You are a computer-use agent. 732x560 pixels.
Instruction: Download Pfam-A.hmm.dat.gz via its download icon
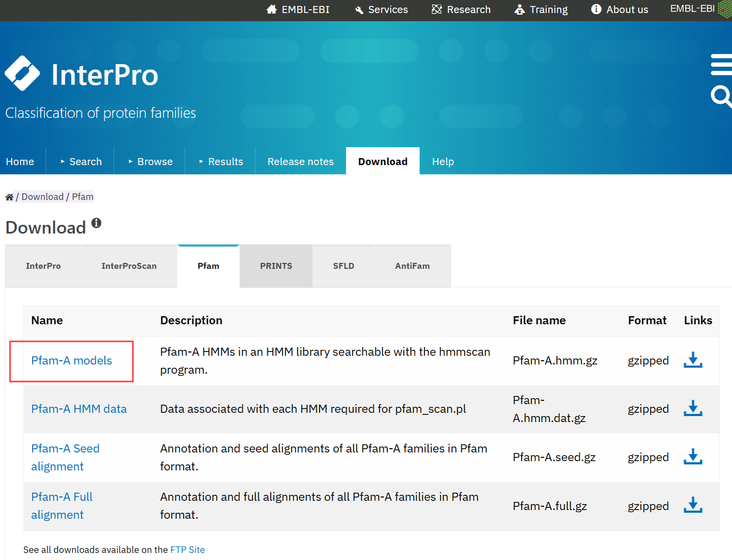[693, 408]
